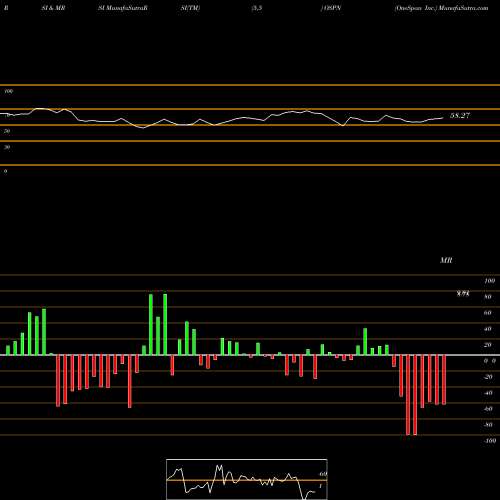
Task: Click the '100' label on MR axis
Action: [x=490, y=281]
